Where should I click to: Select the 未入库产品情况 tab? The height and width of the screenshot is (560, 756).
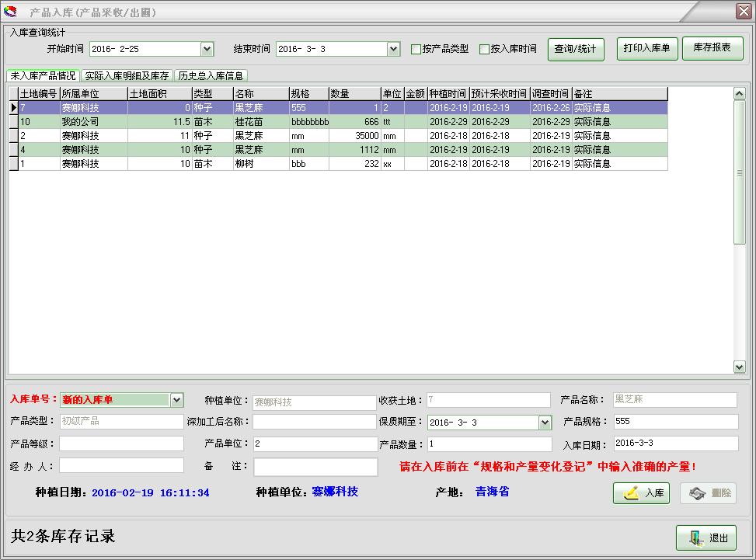click(42, 76)
